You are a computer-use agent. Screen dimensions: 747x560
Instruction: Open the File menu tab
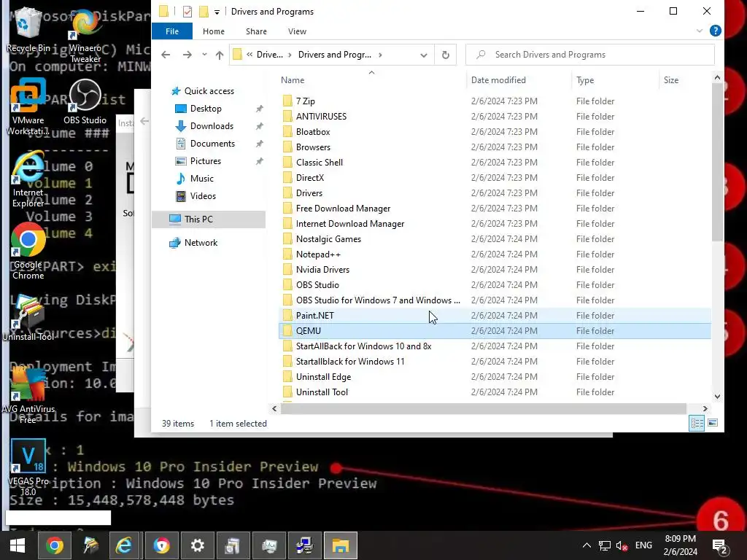[172, 31]
